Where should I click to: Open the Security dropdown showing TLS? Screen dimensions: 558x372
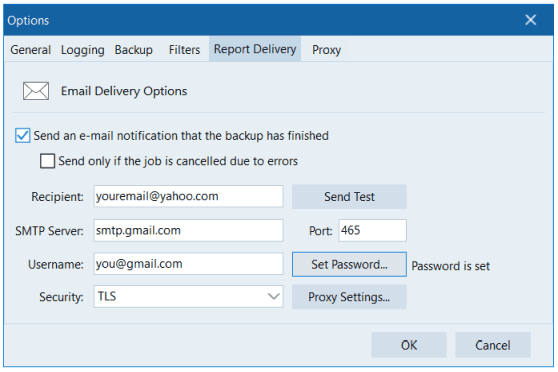[x=188, y=296]
